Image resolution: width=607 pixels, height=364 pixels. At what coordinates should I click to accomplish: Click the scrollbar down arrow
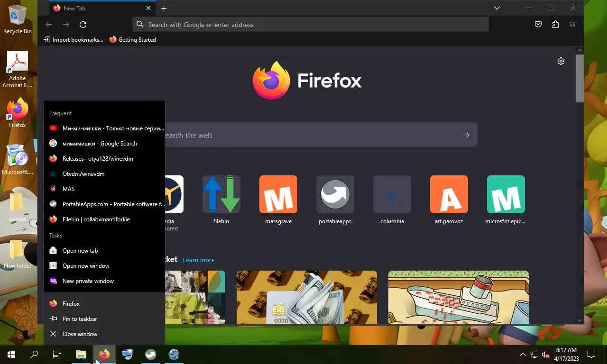(579, 320)
